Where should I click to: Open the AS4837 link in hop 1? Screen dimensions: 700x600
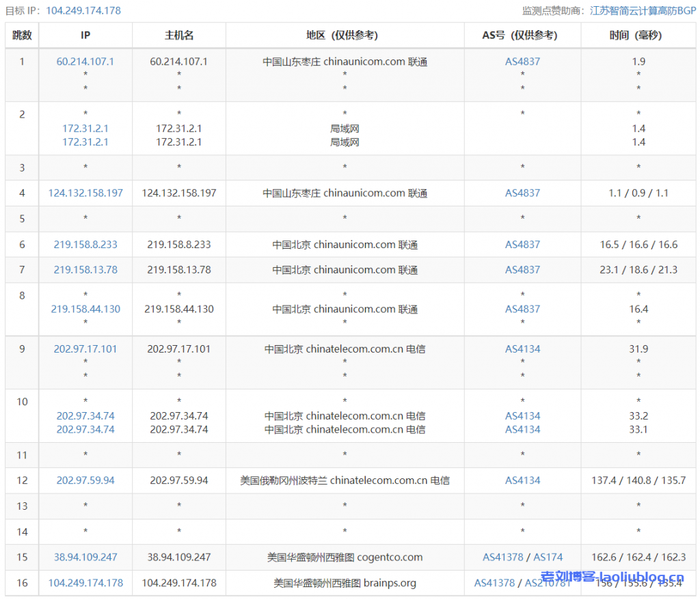tap(522, 61)
